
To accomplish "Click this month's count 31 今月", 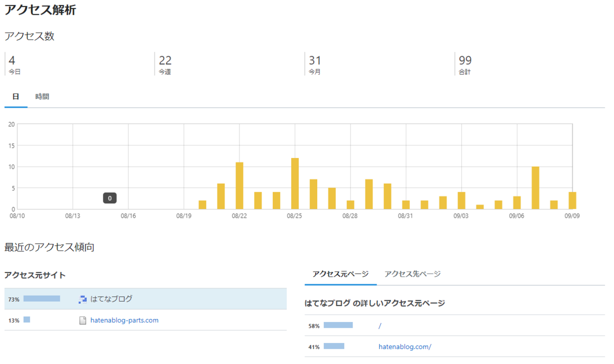I will (x=315, y=65).
